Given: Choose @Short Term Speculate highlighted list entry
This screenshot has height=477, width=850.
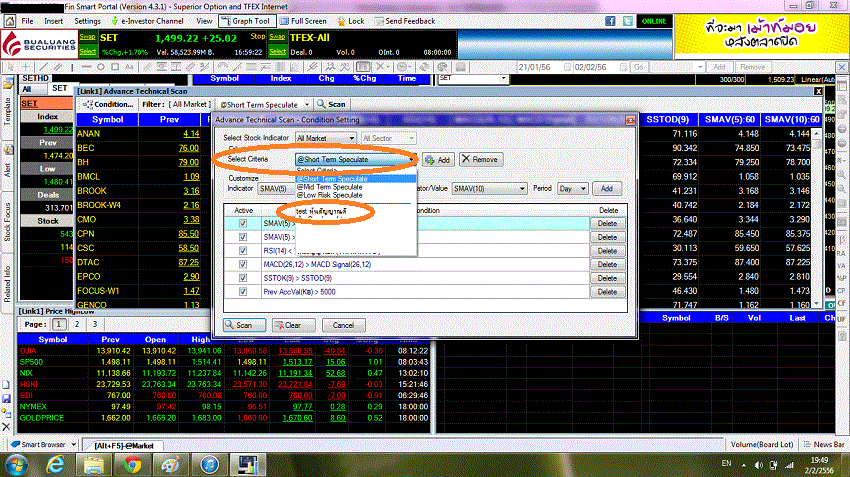Looking at the screenshot, I should [x=356, y=179].
